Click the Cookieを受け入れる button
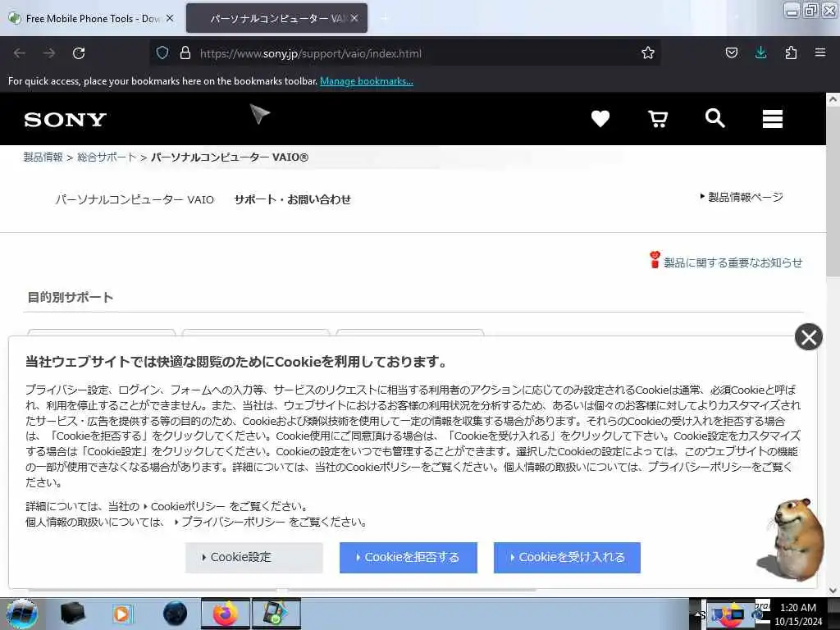840x630 pixels. click(x=567, y=558)
